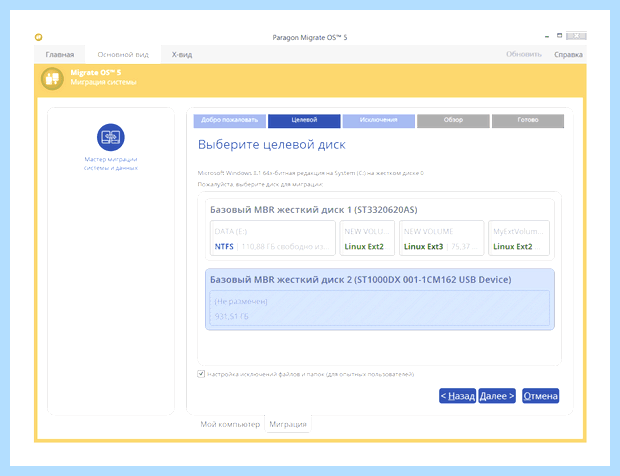620x476 pixels.
Task: Click the Обновить link
Action: click(524, 54)
